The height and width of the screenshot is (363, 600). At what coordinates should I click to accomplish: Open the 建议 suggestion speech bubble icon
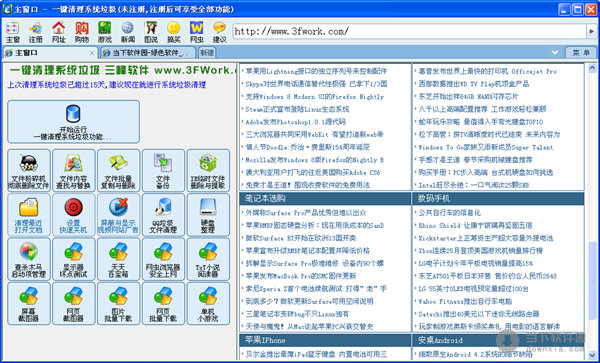(220, 32)
